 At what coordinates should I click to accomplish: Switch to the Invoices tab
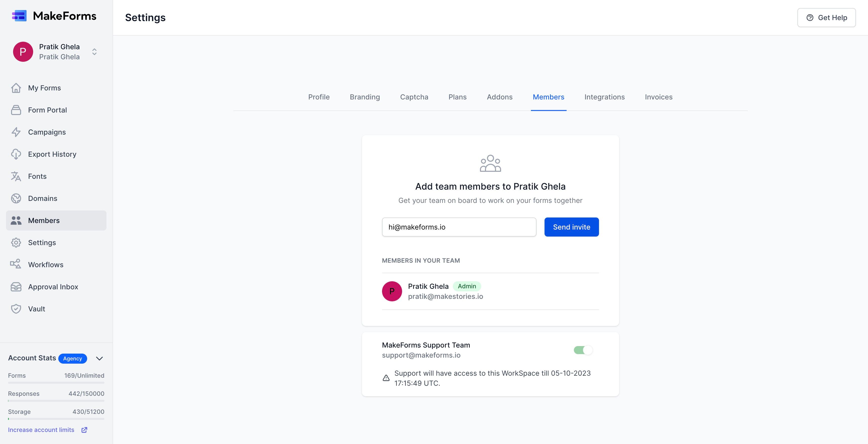point(659,97)
